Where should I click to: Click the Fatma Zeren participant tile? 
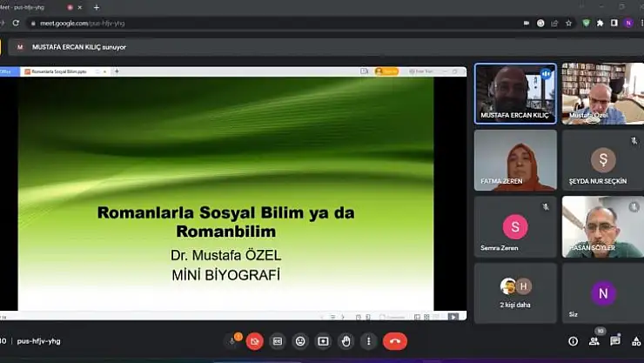pyautogui.click(x=515, y=160)
